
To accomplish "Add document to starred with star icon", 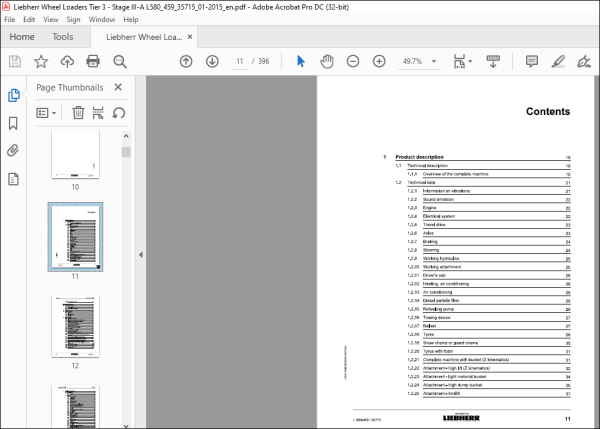I will (41, 61).
